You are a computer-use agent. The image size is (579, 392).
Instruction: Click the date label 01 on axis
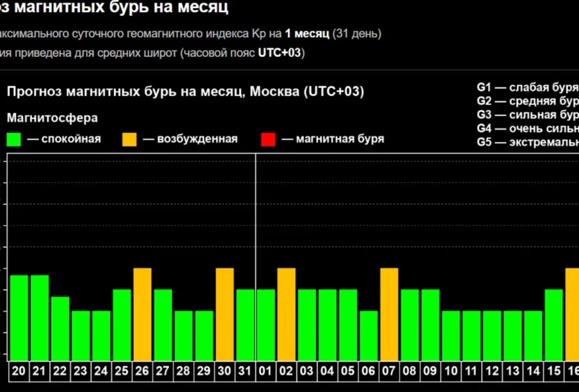[266, 371]
